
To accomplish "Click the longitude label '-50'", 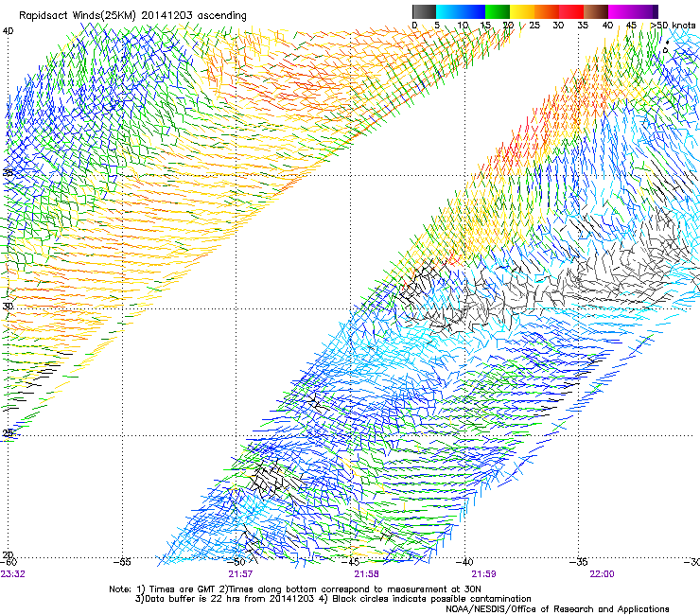I will (237, 562).
